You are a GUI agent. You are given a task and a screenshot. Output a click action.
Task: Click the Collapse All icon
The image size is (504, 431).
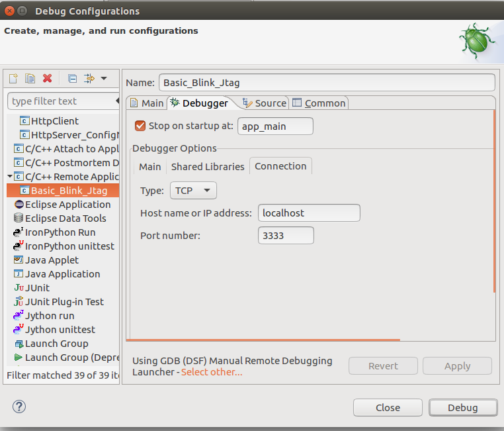[72, 79]
